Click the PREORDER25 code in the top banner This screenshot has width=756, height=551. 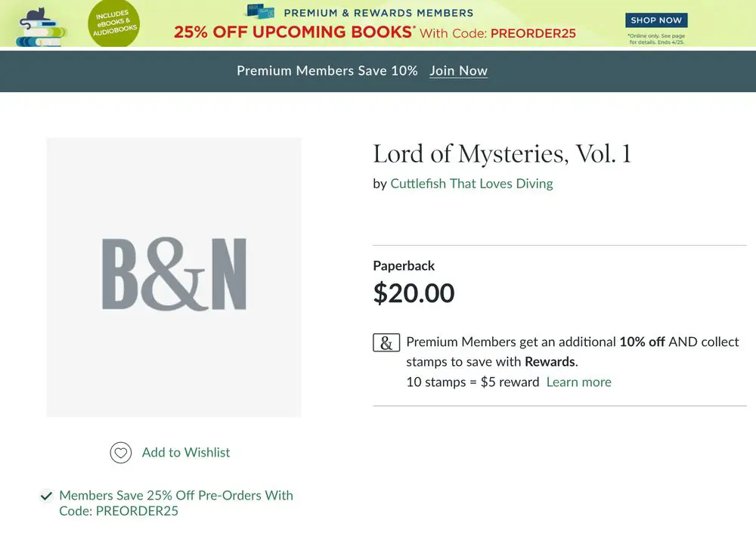pos(533,33)
